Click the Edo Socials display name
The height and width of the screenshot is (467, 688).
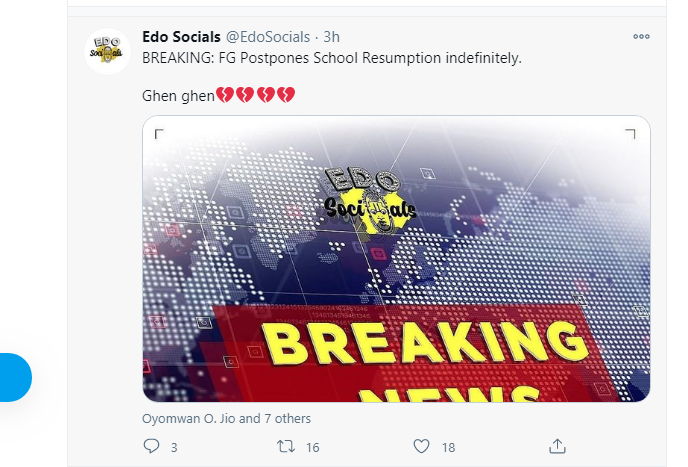coord(181,37)
